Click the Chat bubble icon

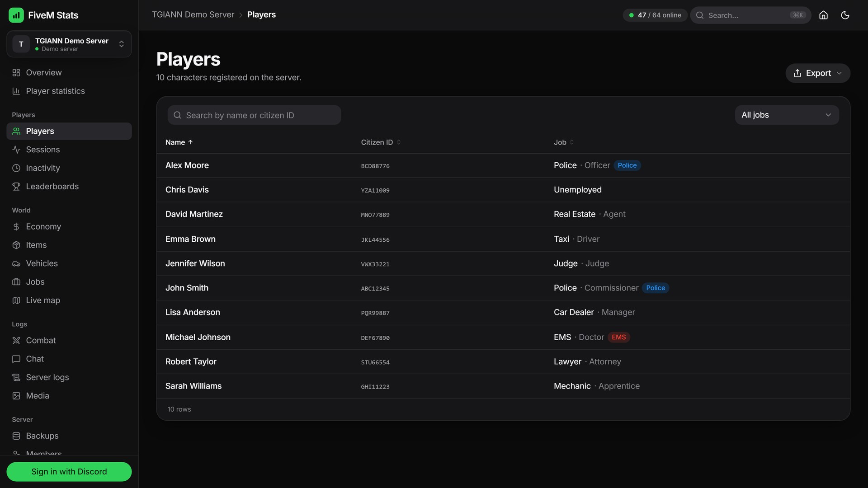click(16, 359)
